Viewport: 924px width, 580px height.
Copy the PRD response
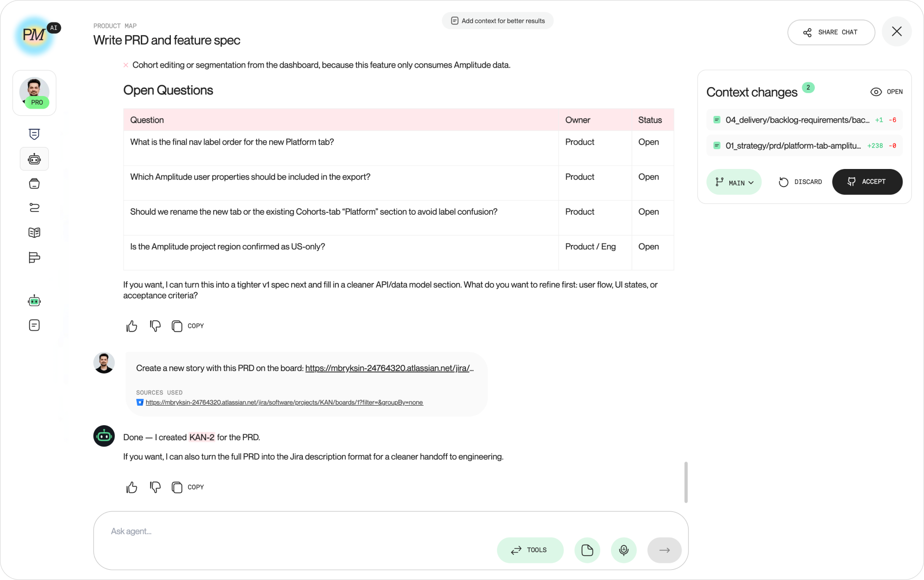click(x=188, y=326)
